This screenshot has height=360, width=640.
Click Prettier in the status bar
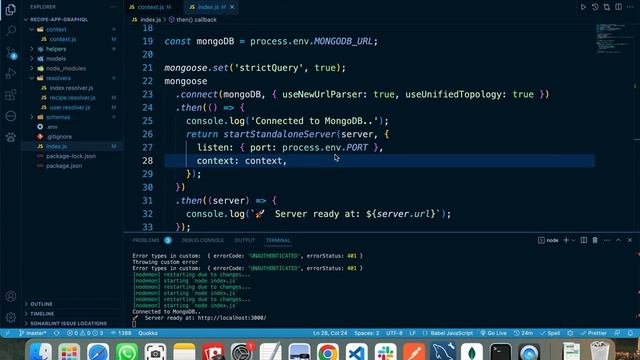coord(594,333)
